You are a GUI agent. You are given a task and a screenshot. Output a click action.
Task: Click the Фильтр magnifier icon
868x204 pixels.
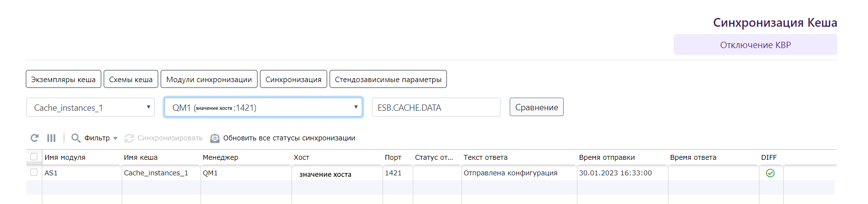76,138
